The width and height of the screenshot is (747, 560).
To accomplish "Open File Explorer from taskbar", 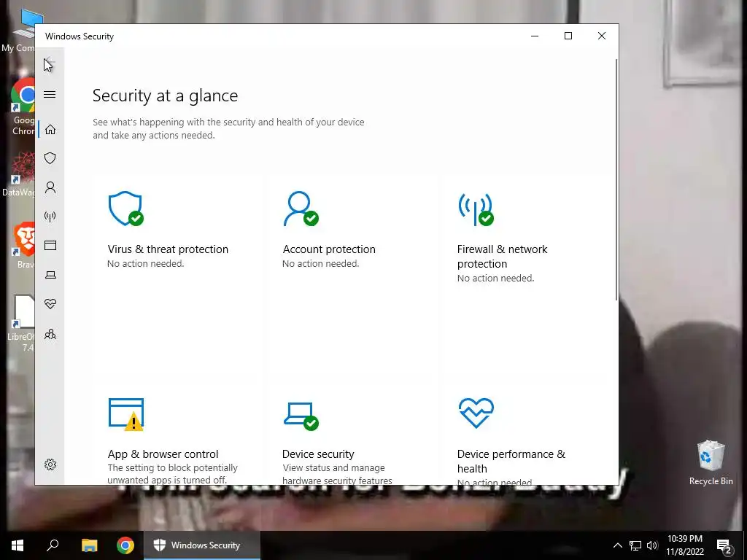I will pos(89,545).
